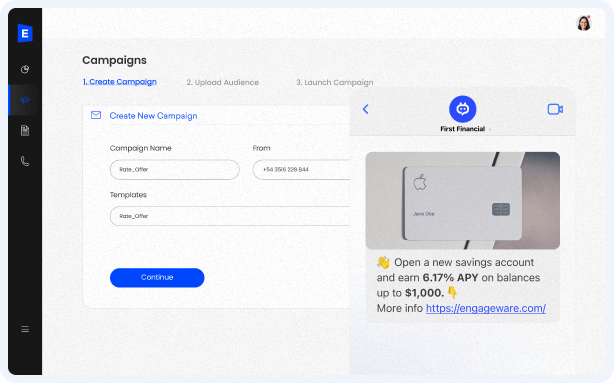This screenshot has width=614, height=383.
Task: Click the 6.17% APY text in message
Action: point(450,278)
